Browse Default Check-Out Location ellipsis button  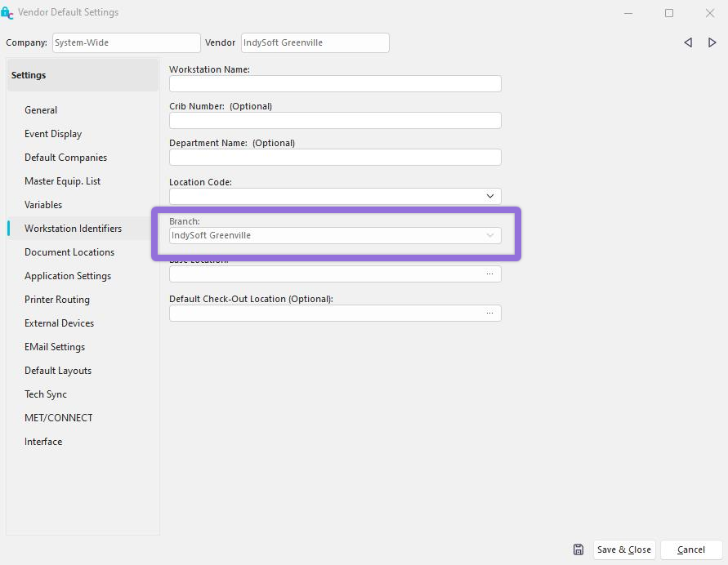[489, 314]
